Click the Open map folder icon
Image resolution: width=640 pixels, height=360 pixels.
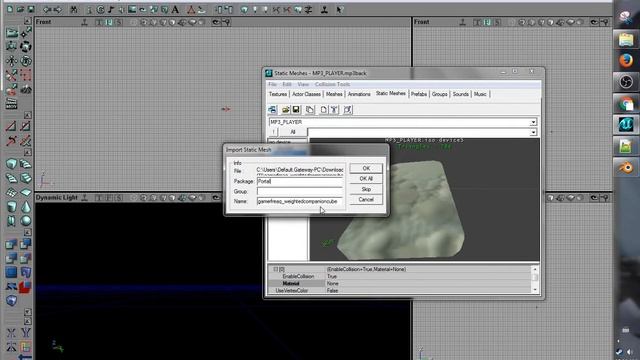(20, 9)
